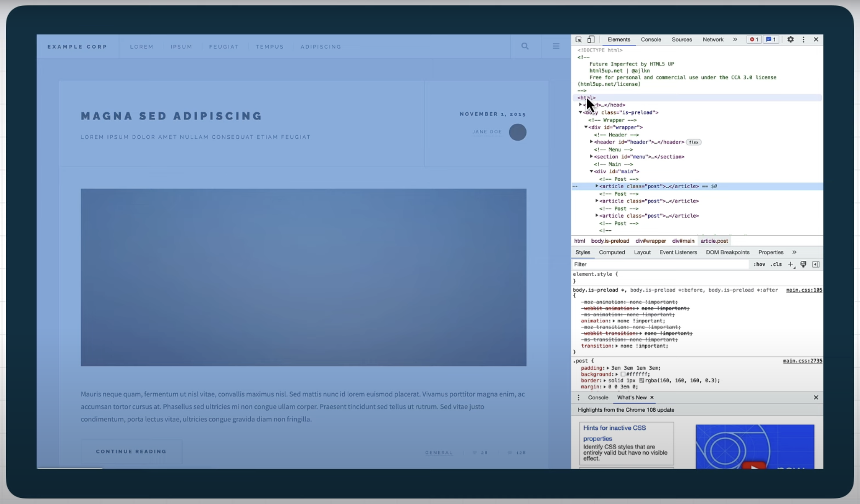Click the Console panel tab
The height and width of the screenshot is (504, 860).
(x=651, y=39)
